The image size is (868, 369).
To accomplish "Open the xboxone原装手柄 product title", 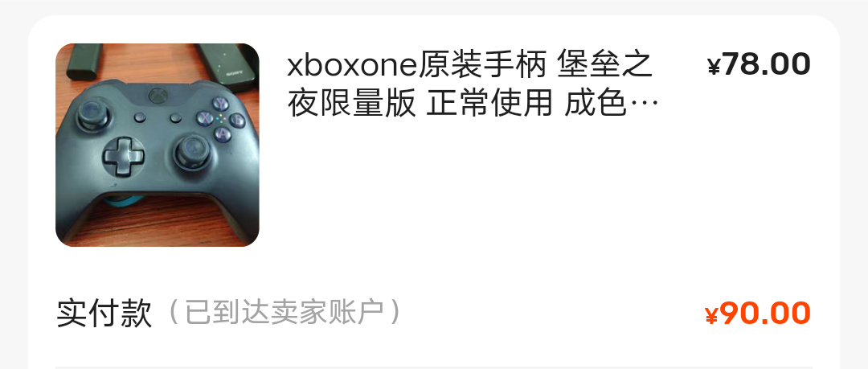I will 473,84.
